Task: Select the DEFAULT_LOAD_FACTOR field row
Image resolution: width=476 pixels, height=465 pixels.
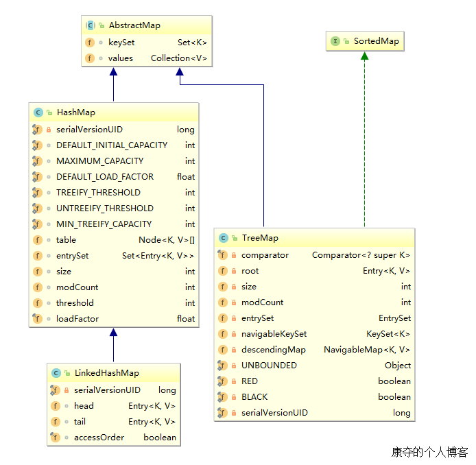Action: point(104,177)
